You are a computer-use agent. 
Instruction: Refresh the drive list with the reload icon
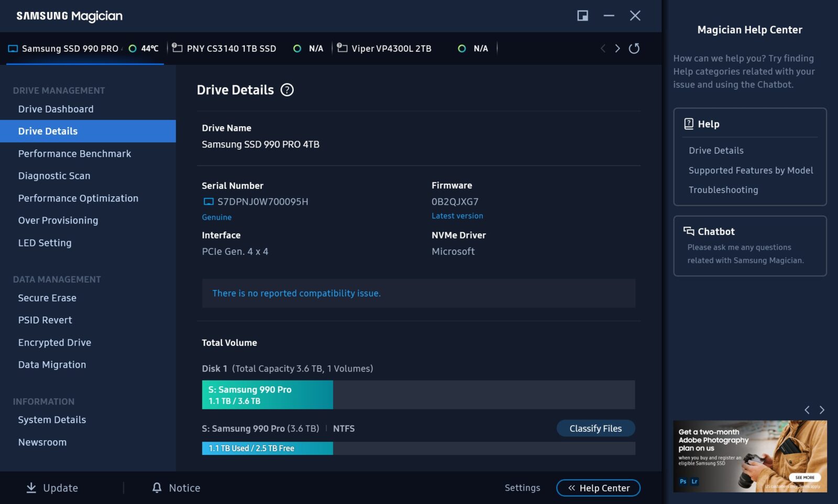click(634, 49)
